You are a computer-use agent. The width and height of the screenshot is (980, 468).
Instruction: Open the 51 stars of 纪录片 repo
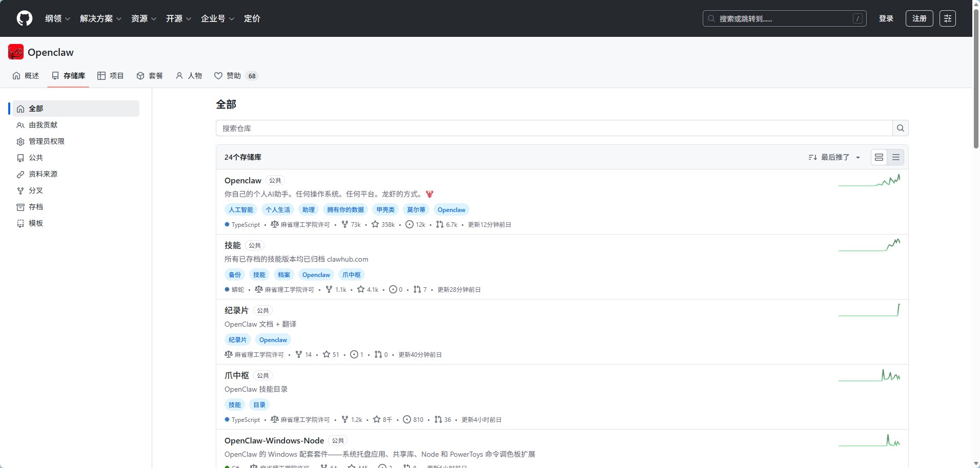(331, 354)
